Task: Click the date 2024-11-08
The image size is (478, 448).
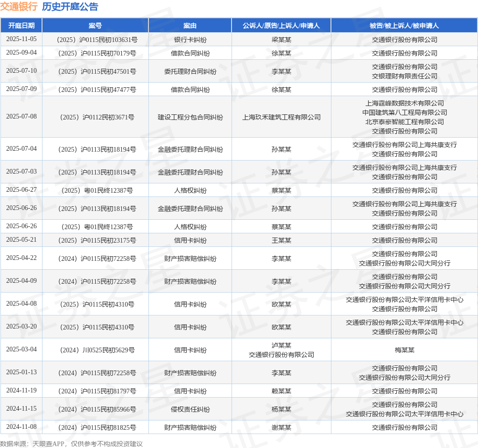Action: point(21,427)
